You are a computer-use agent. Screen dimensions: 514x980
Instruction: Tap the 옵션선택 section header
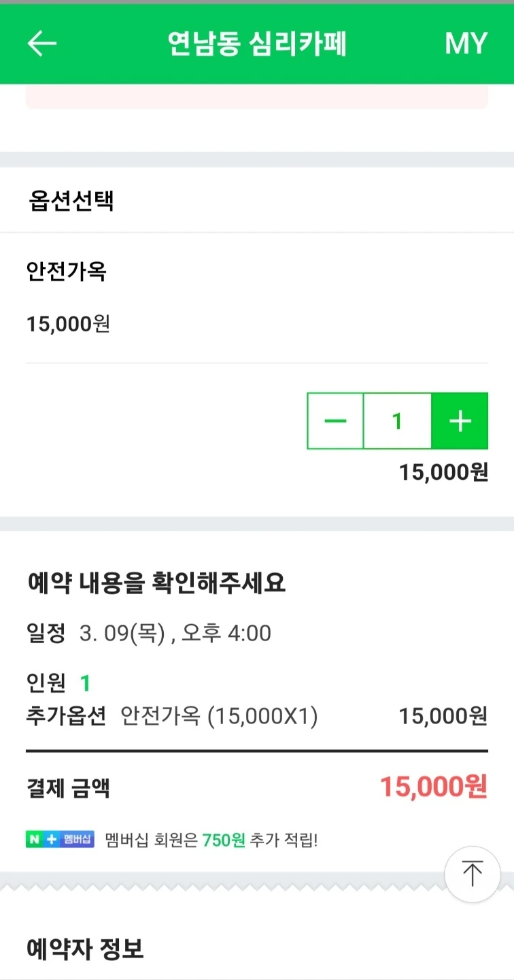(x=71, y=201)
